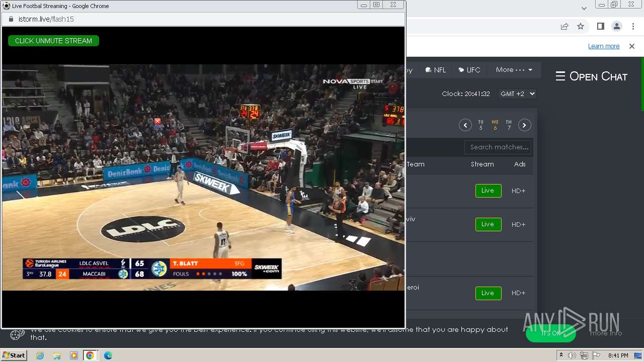
Task: Close the small red X ad overlay on video
Action: [x=157, y=121]
